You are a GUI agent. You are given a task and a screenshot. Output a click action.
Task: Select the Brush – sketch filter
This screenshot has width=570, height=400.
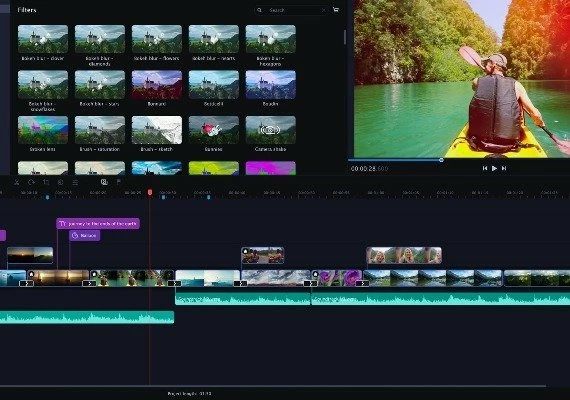157,130
